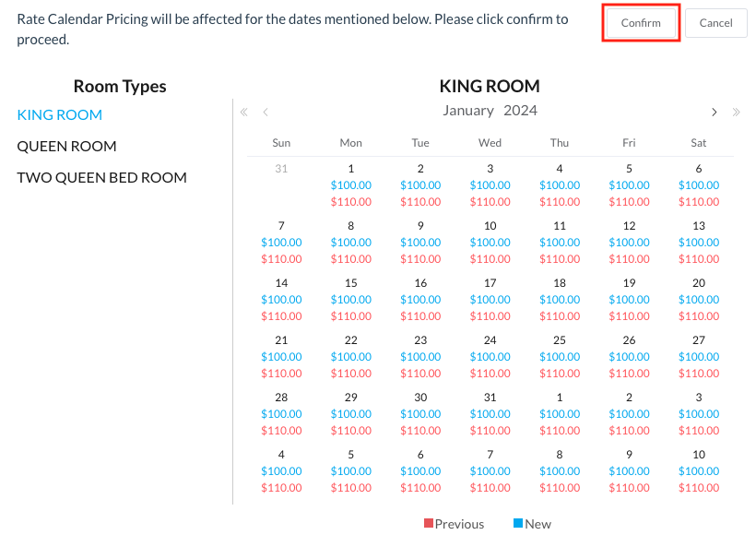The width and height of the screenshot is (756, 535).
Task: Click the greyed December 31 date
Action: click(281, 169)
